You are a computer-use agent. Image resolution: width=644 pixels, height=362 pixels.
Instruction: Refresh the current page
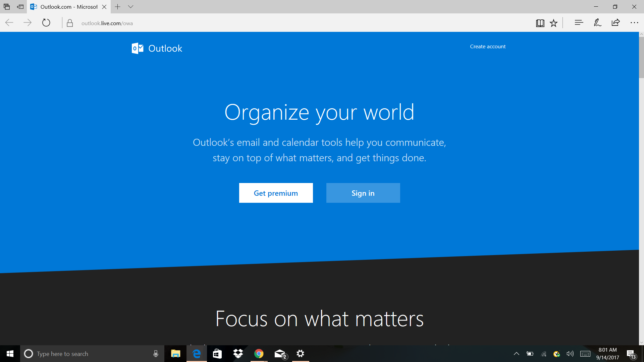coord(46,23)
